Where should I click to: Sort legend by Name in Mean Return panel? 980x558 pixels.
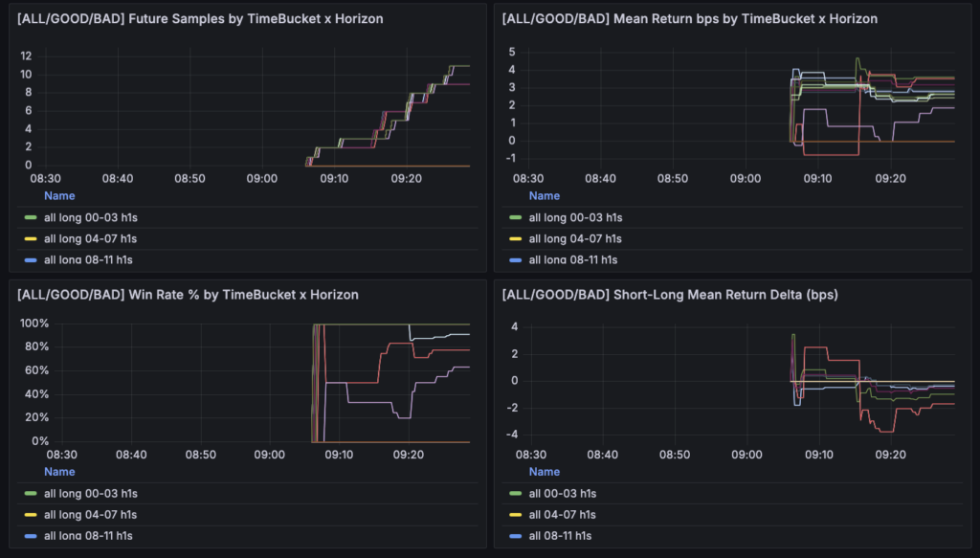(x=545, y=196)
